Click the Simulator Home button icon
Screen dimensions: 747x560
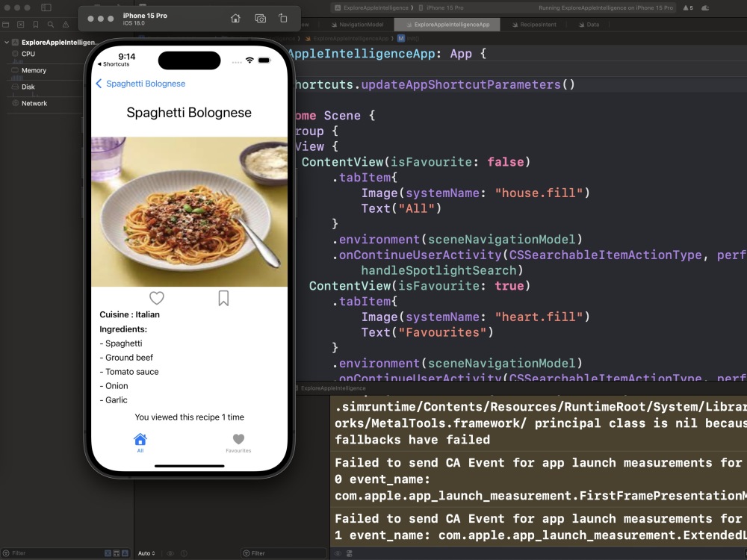pyautogui.click(x=235, y=19)
